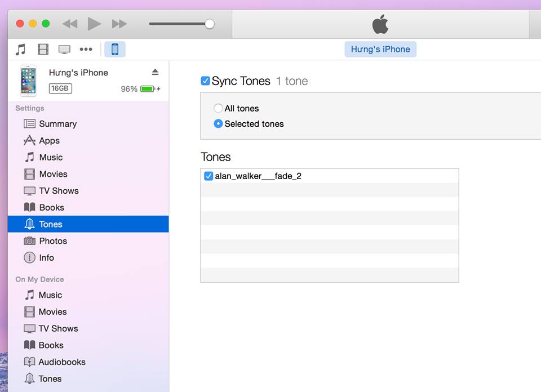Image resolution: width=541 pixels, height=392 pixels.
Task: Open the Movies library film icon
Action: 43,50
